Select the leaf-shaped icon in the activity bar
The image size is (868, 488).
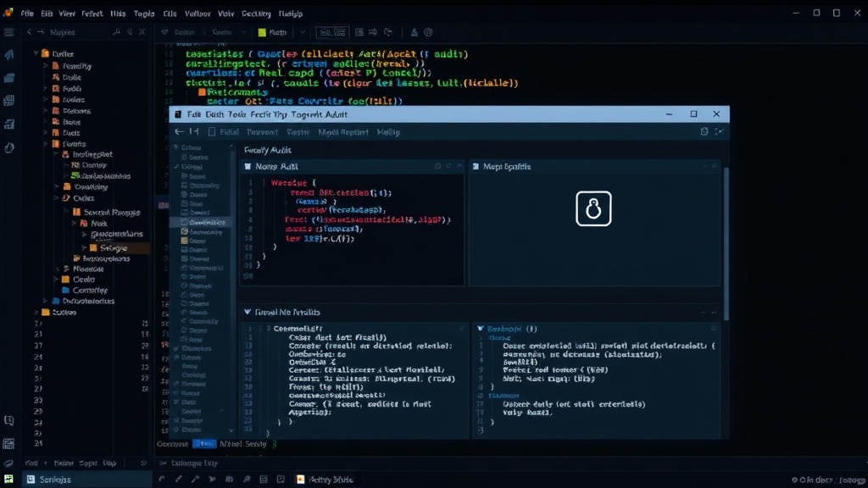8,55
